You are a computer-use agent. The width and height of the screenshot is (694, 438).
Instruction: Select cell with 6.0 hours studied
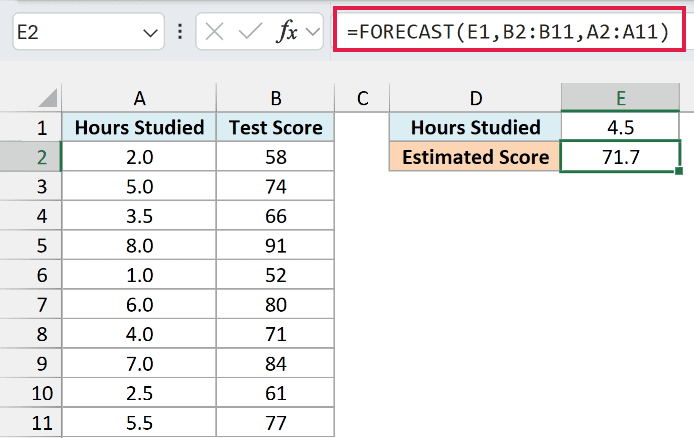tap(139, 304)
